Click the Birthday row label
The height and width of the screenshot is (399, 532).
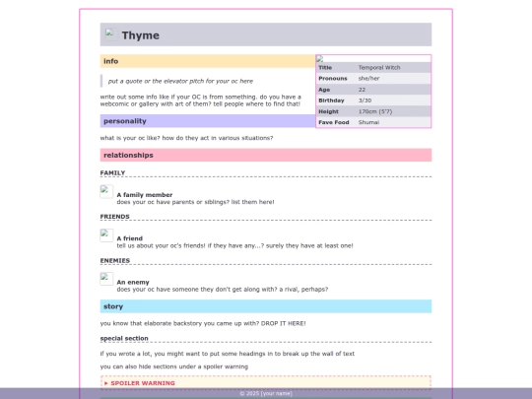[x=331, y=100]
